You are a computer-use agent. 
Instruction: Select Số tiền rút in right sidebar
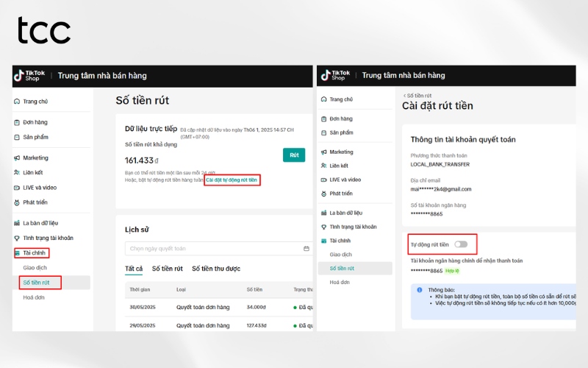[x=342, y=269]
